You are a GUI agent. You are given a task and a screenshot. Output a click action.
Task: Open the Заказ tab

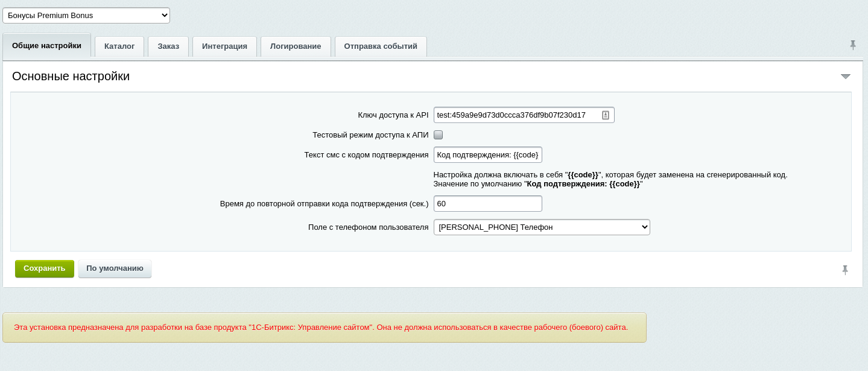pyautogui.click(x=168, y=46)
